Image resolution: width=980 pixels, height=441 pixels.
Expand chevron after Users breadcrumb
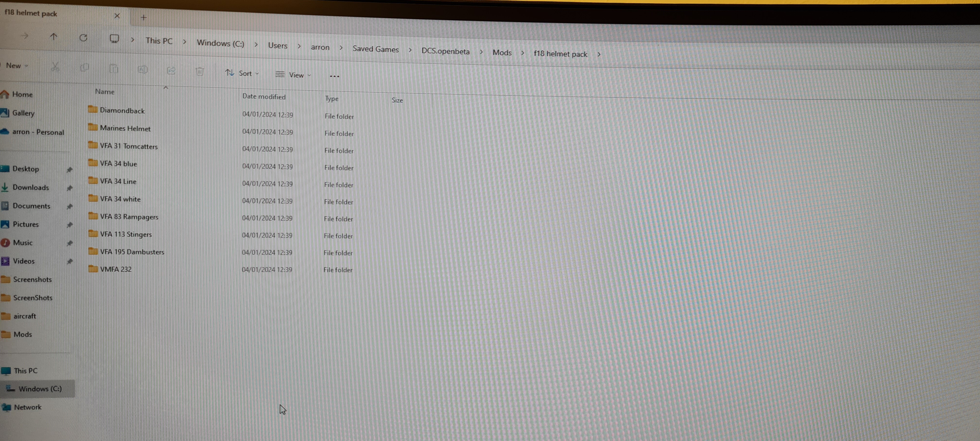pos(299,46)
